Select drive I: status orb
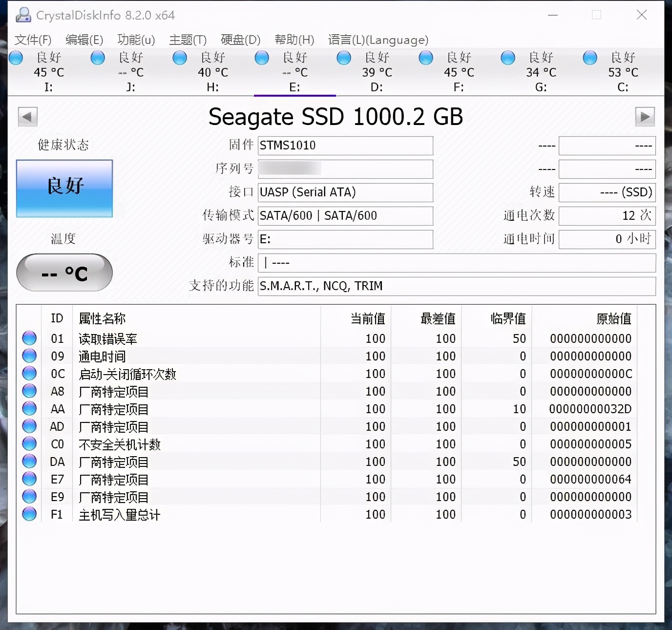The height and width of the screenshot is (630, 672). point(16,58)
